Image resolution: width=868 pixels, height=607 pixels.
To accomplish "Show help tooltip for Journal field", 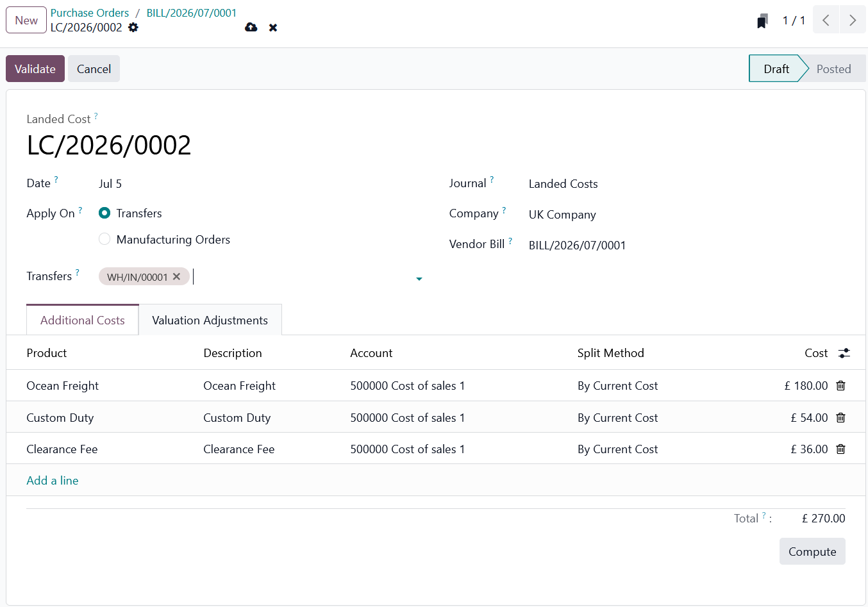I will 492,180.
